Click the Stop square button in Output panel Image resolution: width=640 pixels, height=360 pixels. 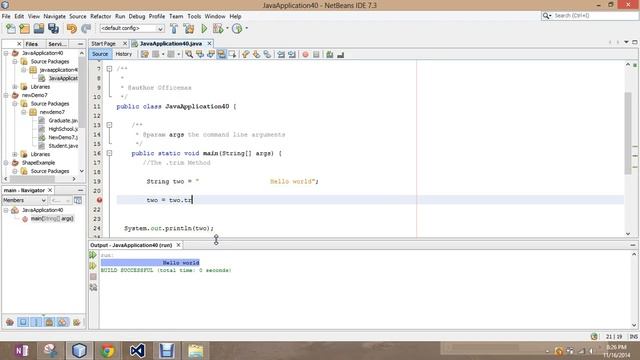pyautogui.click(x=93, y=277)
